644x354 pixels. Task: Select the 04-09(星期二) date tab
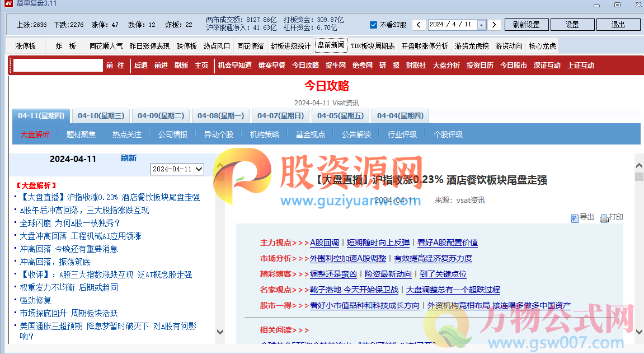[161, 116]
